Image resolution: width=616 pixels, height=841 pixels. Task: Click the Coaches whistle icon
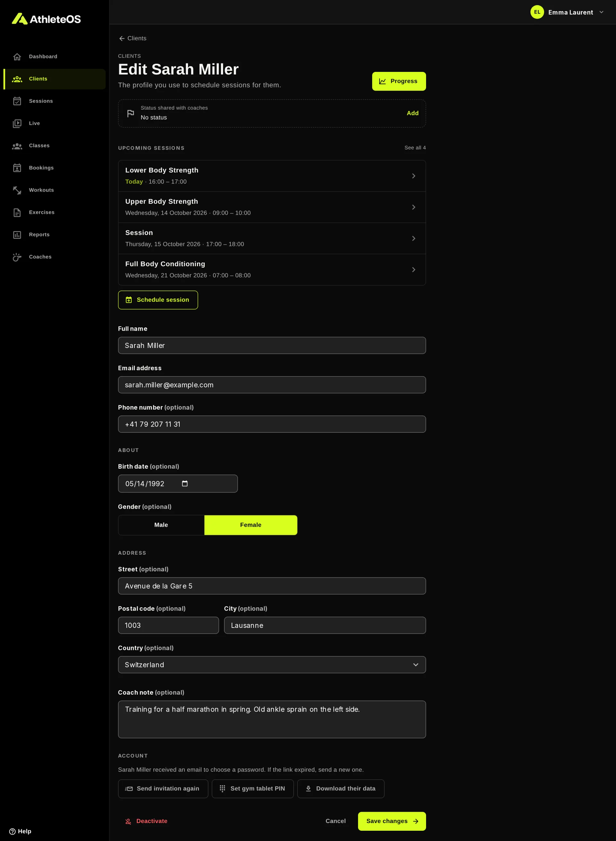[x=17, y=257]
